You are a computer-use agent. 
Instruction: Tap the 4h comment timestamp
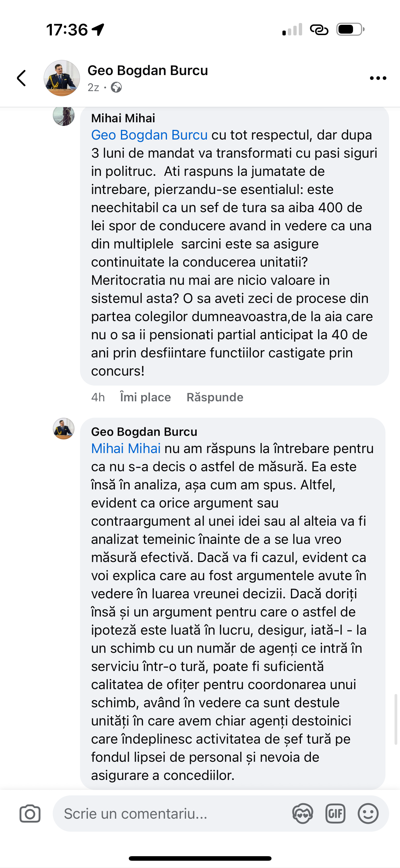98,397
